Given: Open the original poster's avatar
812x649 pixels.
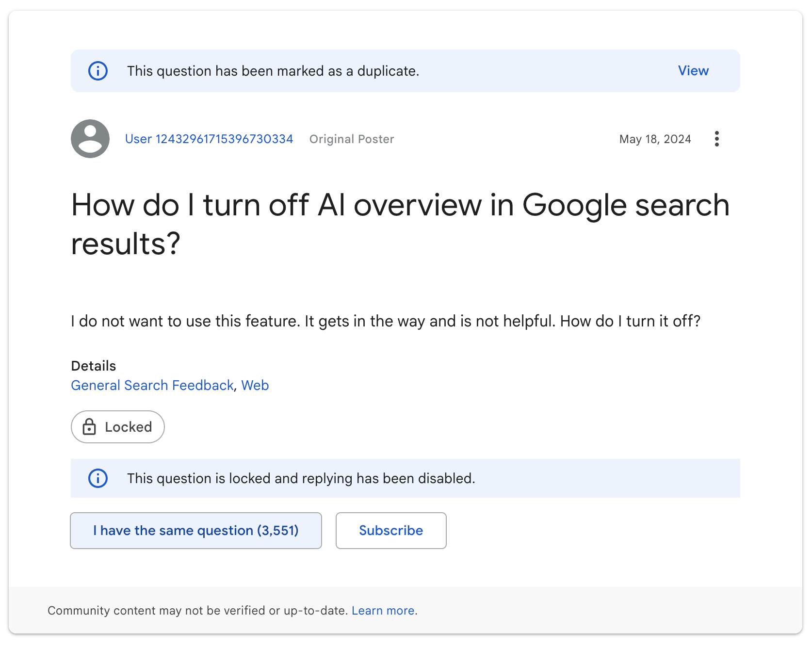Looking at the screenshot, I should pyautogui.click(x=90, y=139).
